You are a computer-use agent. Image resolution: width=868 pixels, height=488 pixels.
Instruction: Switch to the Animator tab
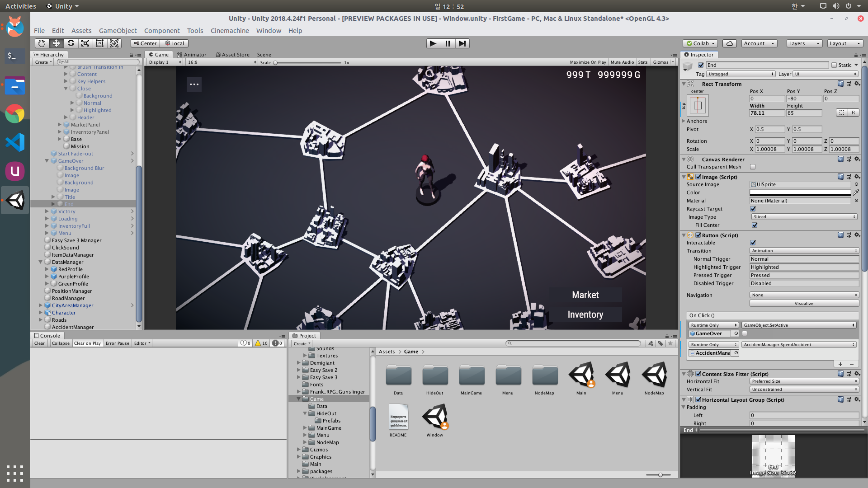[192, 55]
